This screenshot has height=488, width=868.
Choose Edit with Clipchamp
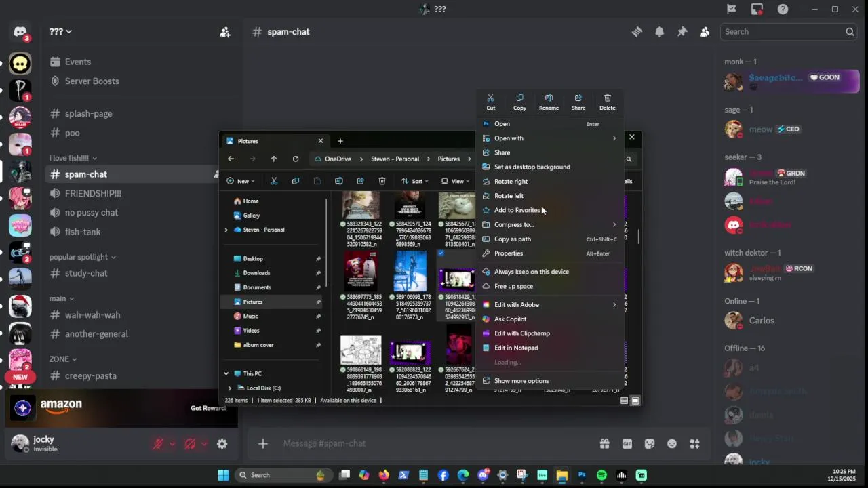[551, 333]
